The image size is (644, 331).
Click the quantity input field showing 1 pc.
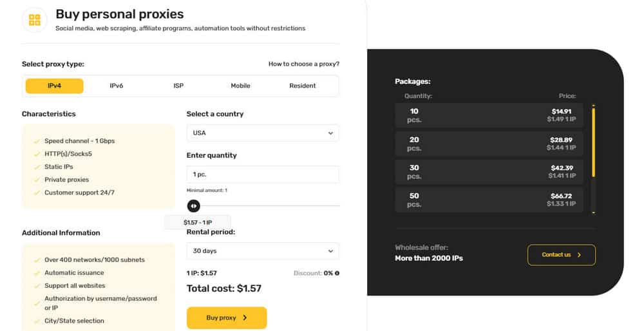(263, 175)
